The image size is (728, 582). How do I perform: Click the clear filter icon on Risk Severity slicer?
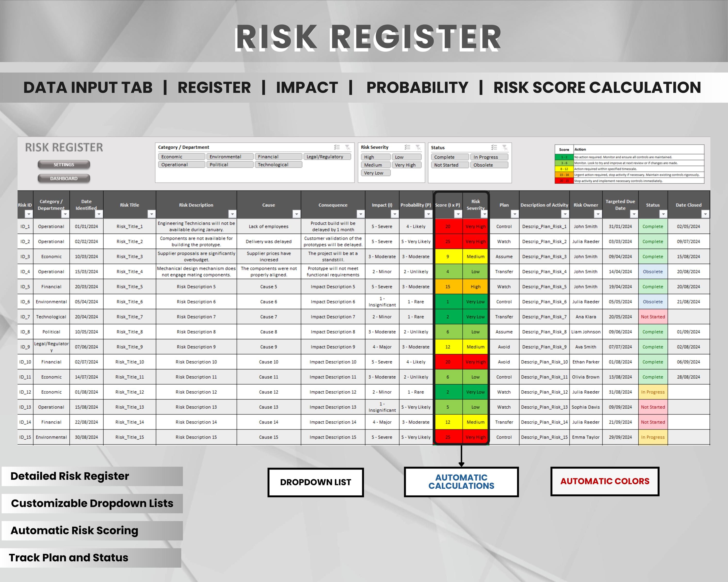coord(418,147)
